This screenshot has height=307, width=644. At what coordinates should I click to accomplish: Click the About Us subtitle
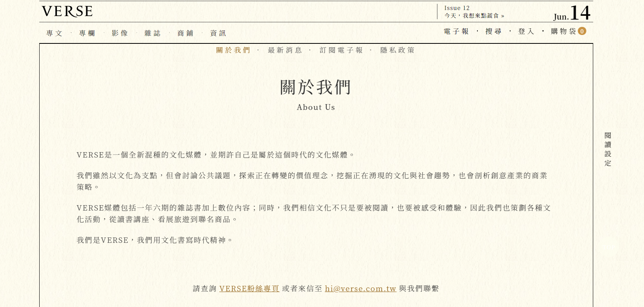(x=316, y=108)
